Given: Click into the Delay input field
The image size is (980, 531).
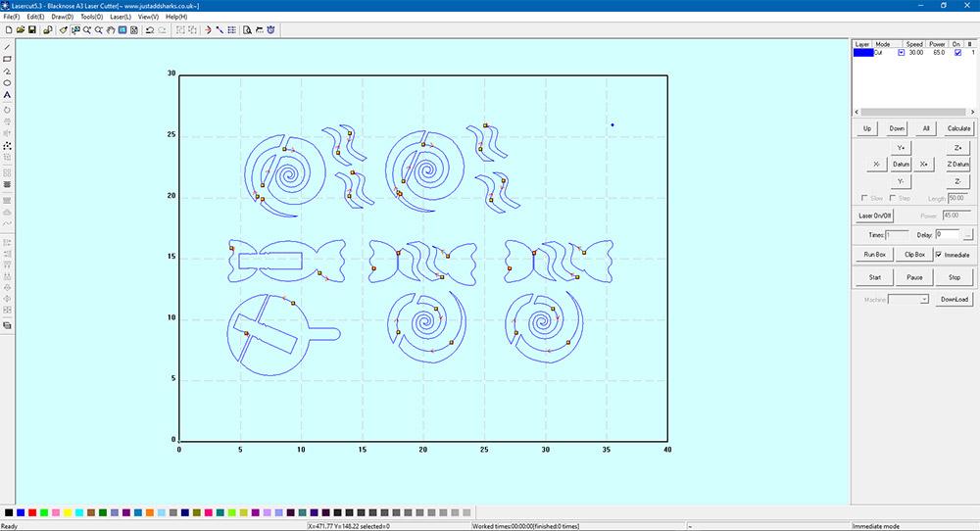Looking at the screenshot, I should pyautogui.click(x=947, y=235).
